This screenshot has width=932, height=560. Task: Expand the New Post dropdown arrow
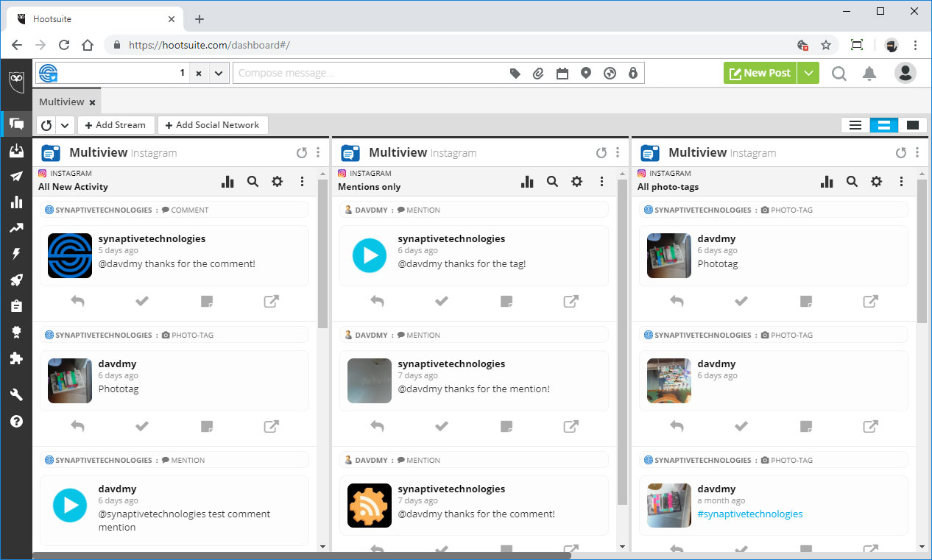pos(808,73)
